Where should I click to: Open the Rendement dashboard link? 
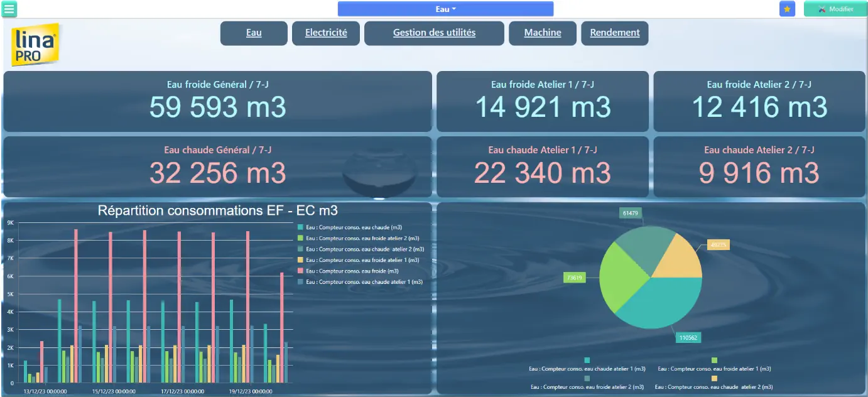pos(615,33)
